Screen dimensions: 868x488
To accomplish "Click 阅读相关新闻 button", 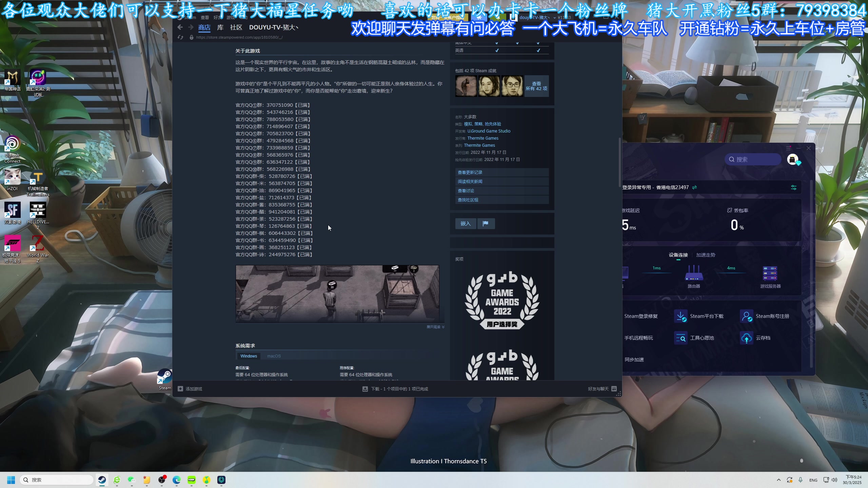I will pyautogui.click(x=502, y=182).
